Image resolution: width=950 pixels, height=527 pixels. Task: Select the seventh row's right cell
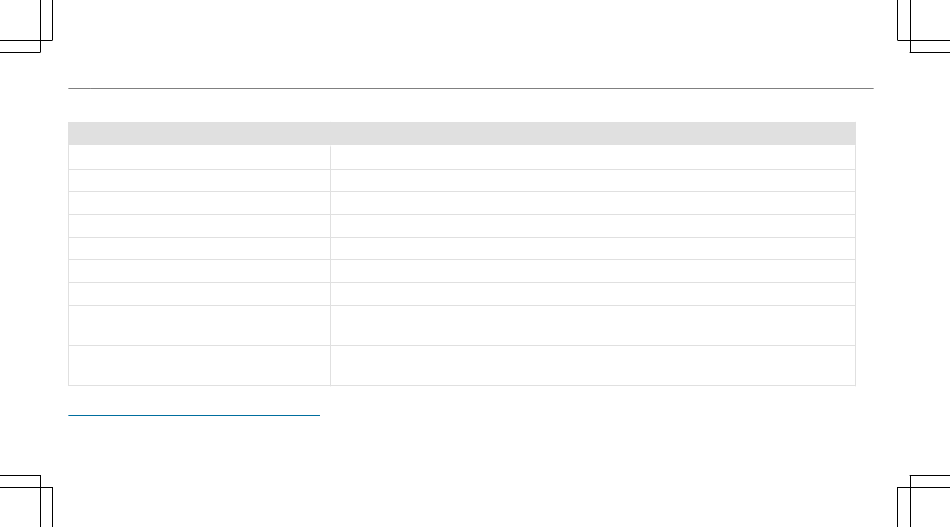click(x=593, y=294)
